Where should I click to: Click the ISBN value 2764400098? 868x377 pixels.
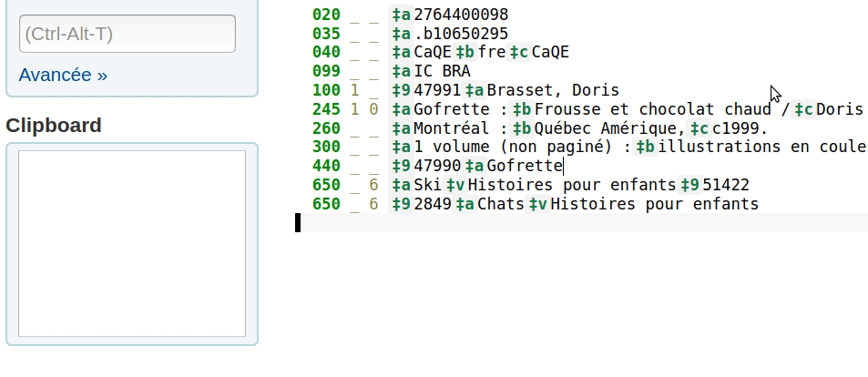point(461,15)
